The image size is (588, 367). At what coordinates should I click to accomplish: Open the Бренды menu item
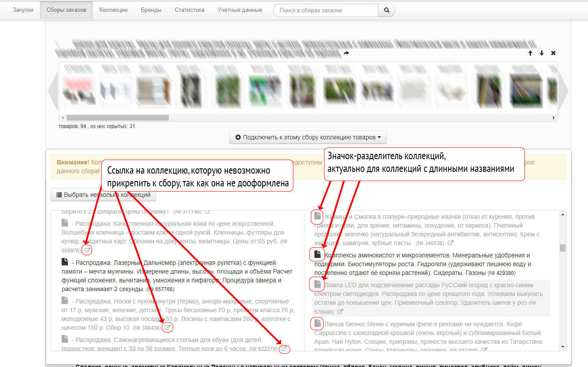151,10
